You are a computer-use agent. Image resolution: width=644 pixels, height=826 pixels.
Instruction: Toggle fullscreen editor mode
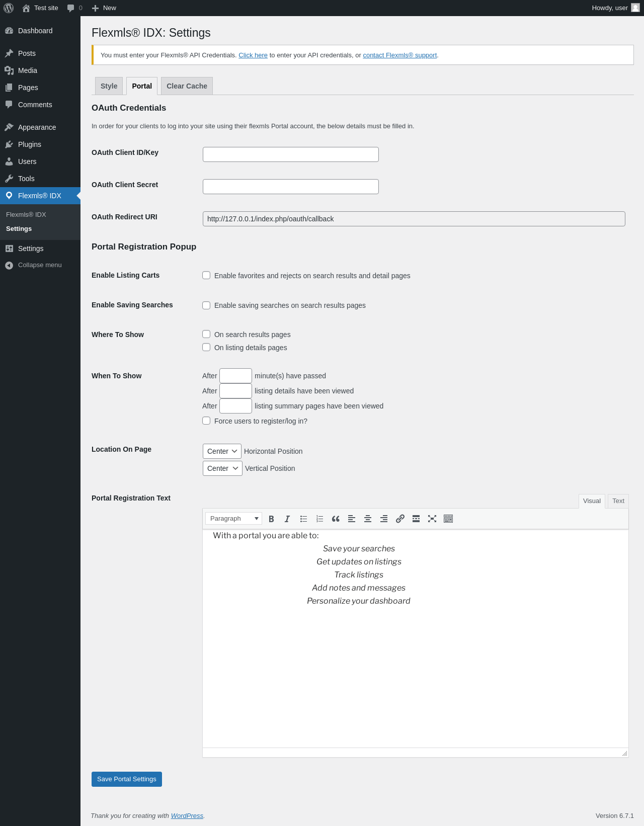click(x=432, y=519)
